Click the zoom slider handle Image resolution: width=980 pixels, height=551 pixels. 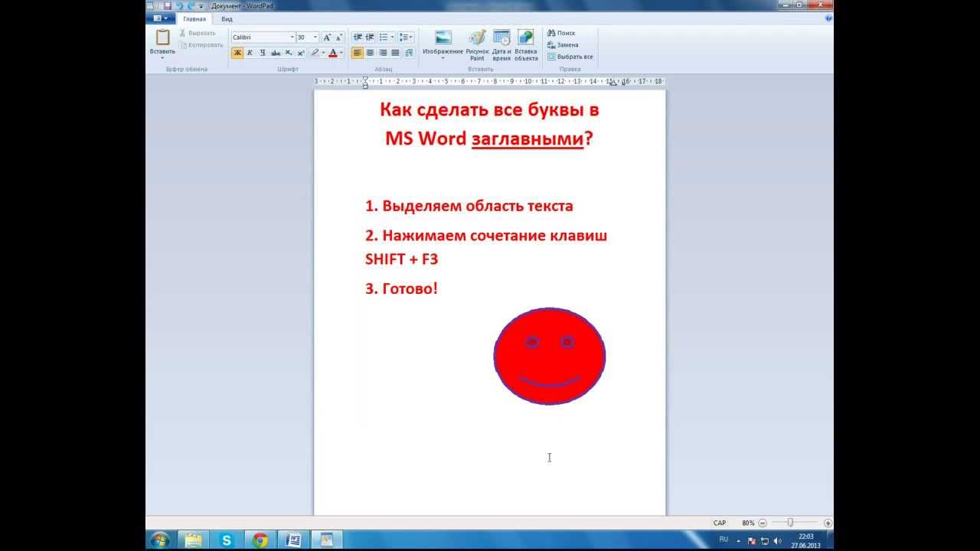click(x=790, y=523)
